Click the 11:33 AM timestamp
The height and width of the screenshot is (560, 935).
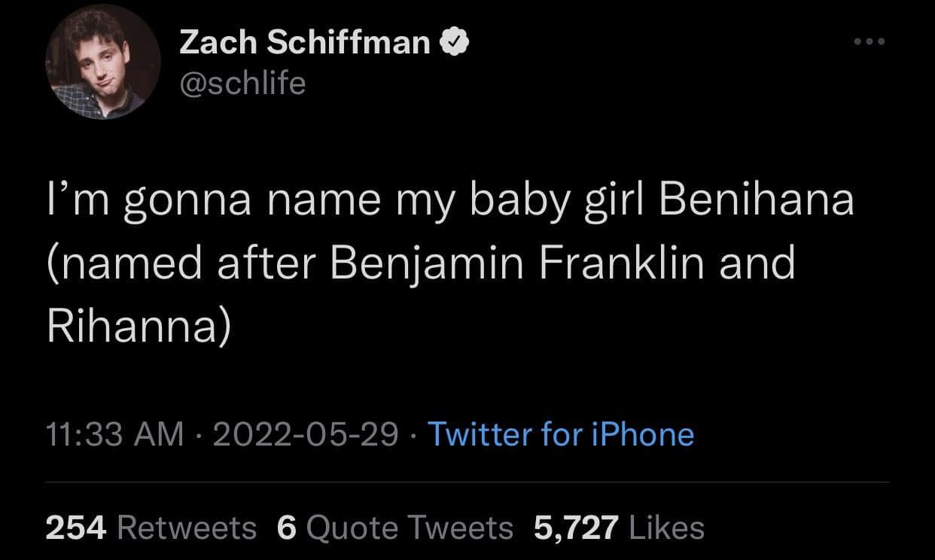(x=114, y=434)
